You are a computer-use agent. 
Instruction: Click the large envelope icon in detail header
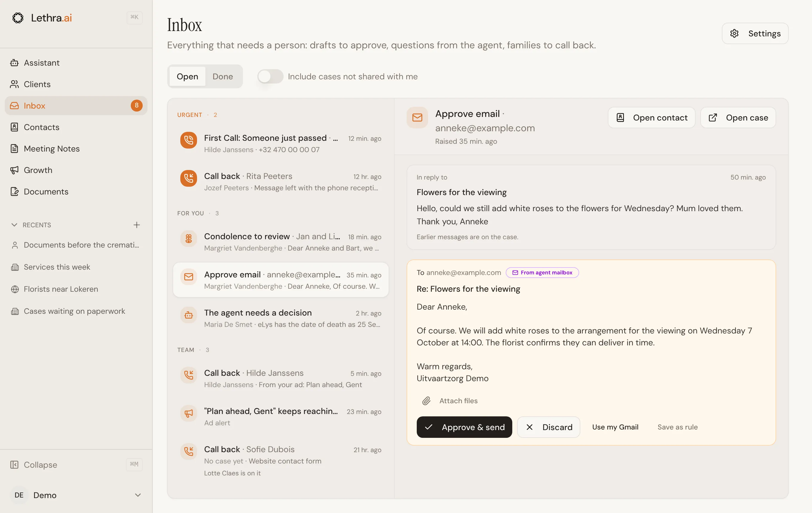pos(417,118)
